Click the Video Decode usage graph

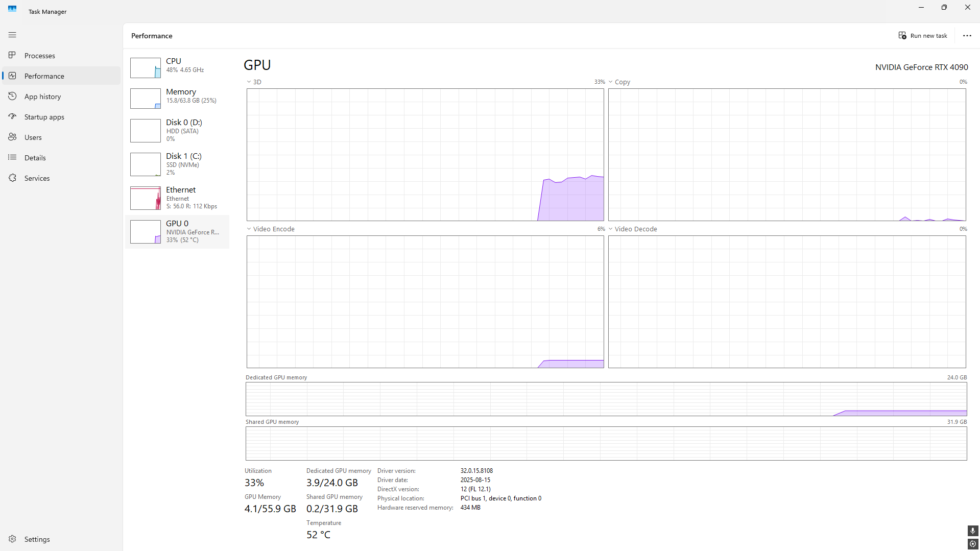(x=787, y=302)
